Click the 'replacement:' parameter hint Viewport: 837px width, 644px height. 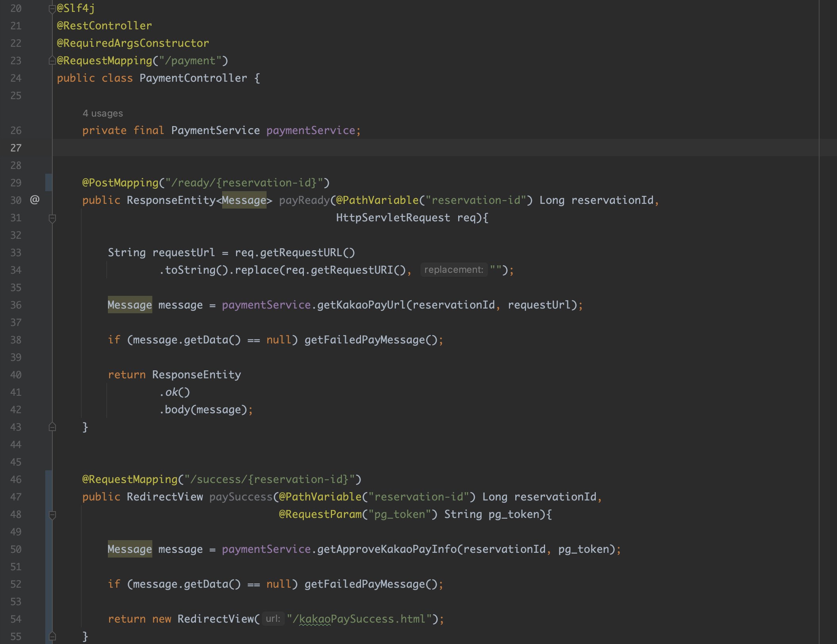tap(453, 270)
